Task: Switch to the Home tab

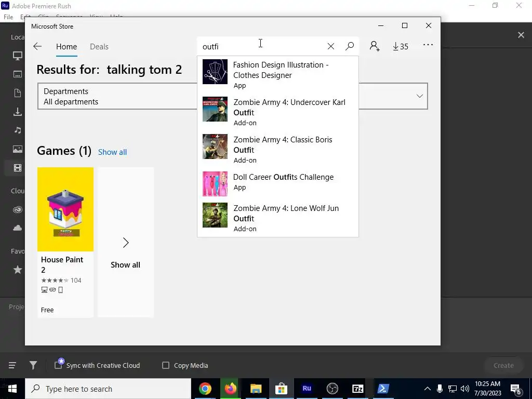Action: click(66, 46)
